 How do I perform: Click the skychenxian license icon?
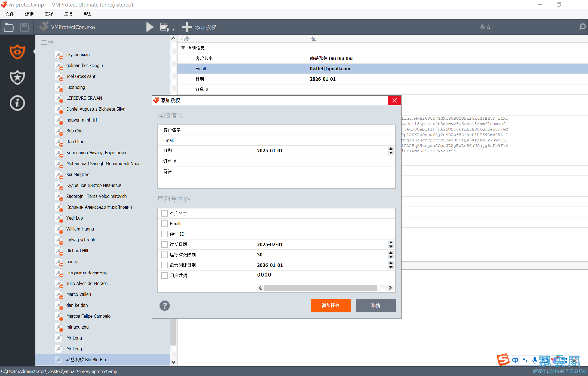59,54
